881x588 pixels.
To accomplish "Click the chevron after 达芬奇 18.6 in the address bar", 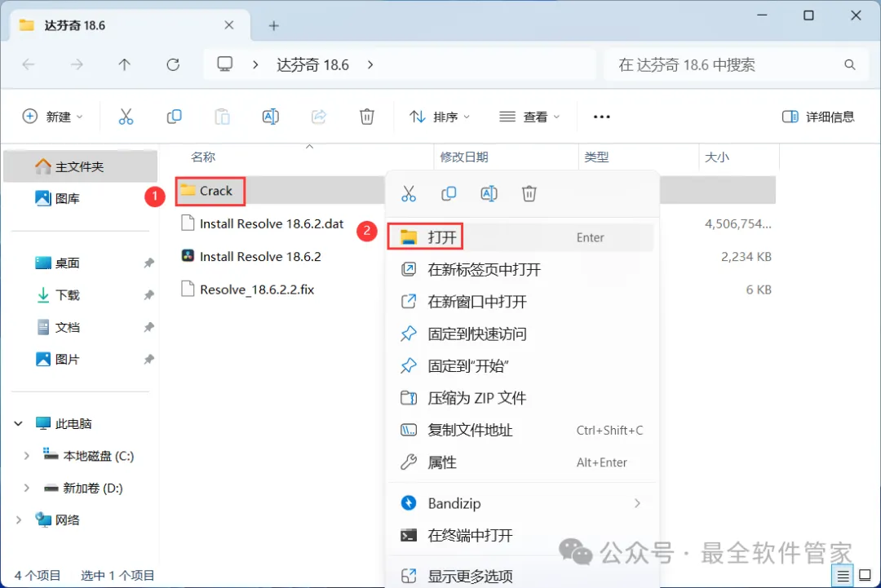I will click(370, 64).
